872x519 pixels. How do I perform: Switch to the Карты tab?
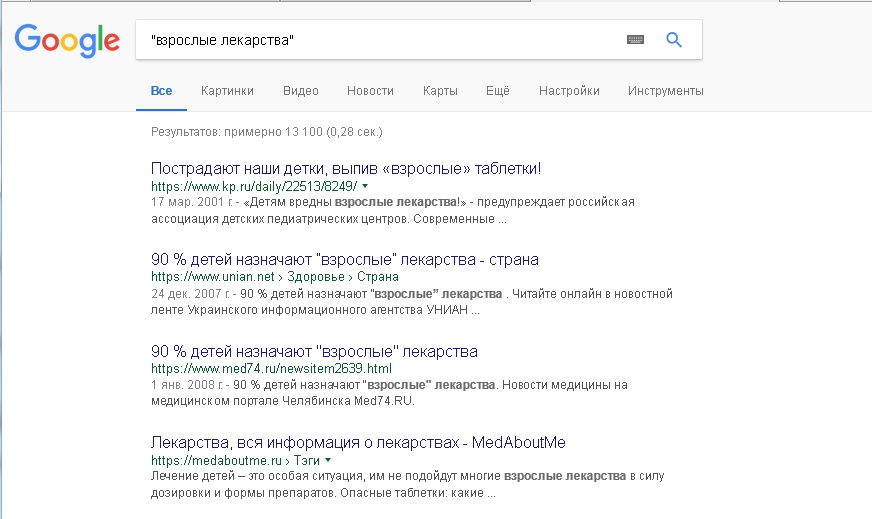[x=440, y=91]
